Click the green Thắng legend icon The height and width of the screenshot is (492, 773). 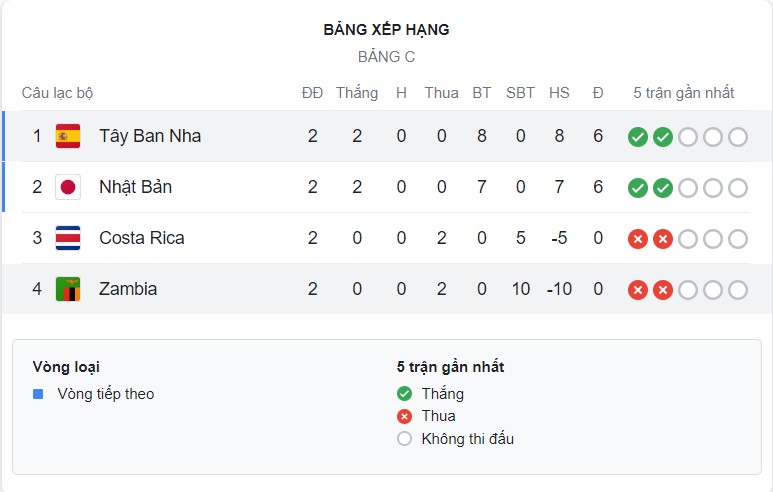pyautogui.click(x=404, y=394)
